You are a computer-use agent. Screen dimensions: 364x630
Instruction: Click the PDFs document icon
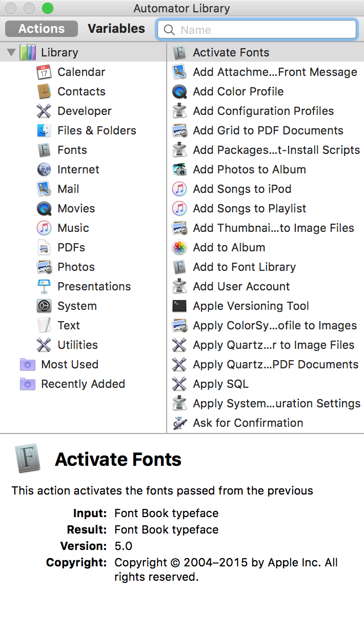pos(44,247)
